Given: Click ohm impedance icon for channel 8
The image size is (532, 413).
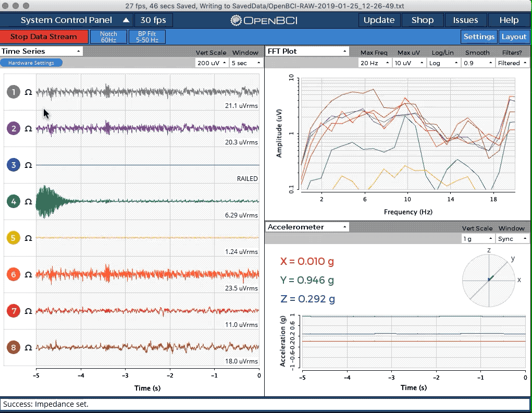Looking at the screenshot, I should (x=29, y=347).
